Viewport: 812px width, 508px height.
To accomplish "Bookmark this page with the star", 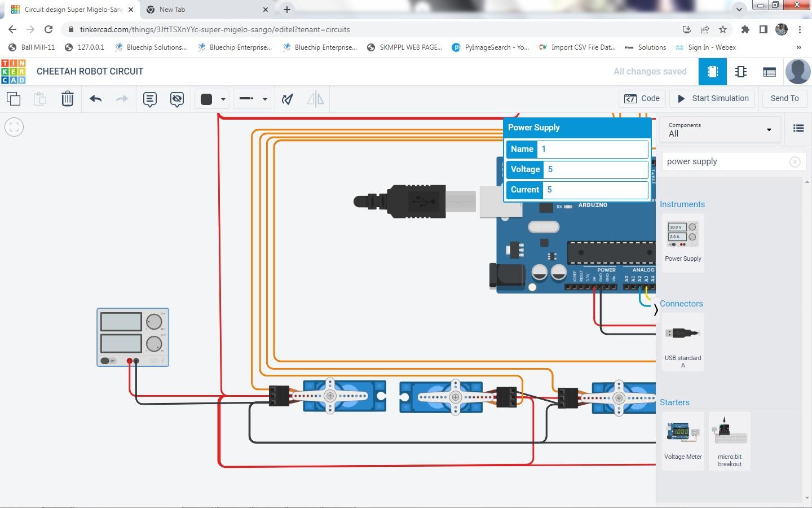I will pyautogui.click(x=723, y=29).
